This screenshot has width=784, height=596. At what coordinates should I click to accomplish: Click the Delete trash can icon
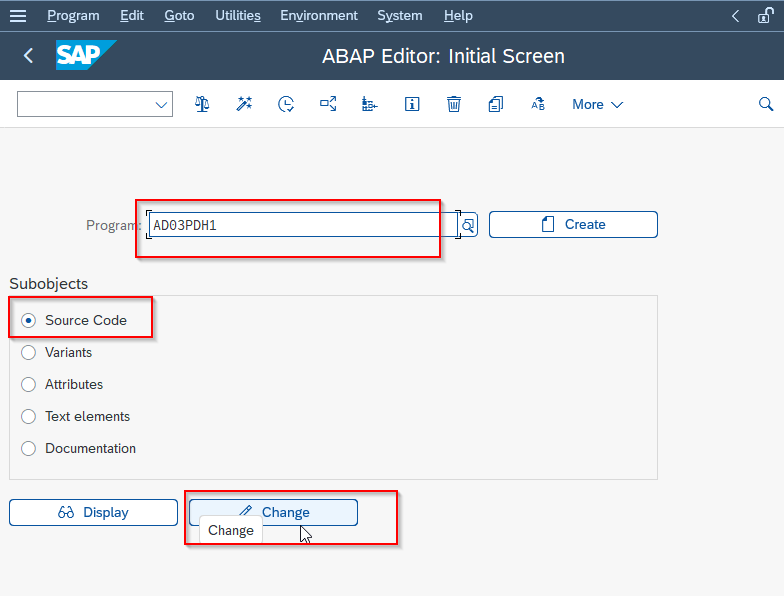(x=454, y=104)
